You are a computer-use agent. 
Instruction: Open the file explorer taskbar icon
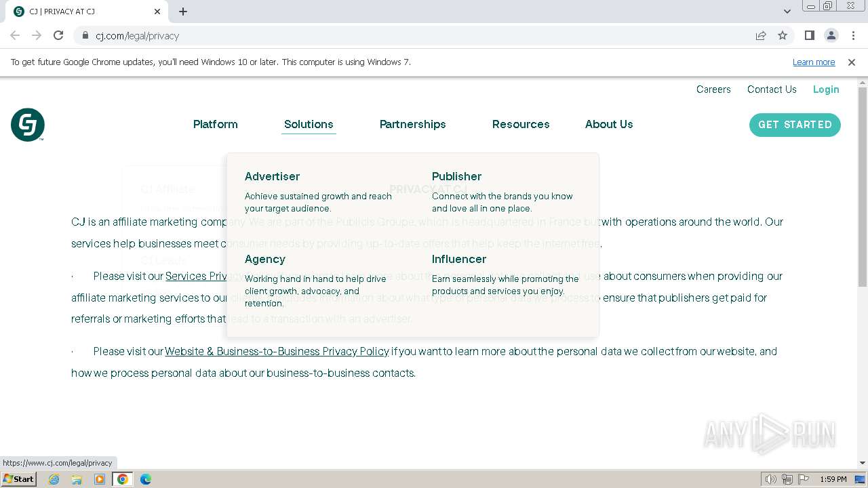[x=77, y=479]
